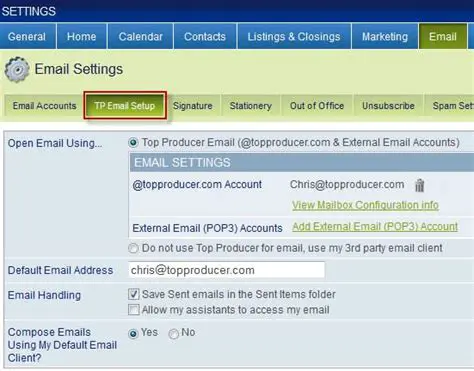Click View Mailbox Configuration info link
This screenshot has width=474, height=371.
point(365,205)
